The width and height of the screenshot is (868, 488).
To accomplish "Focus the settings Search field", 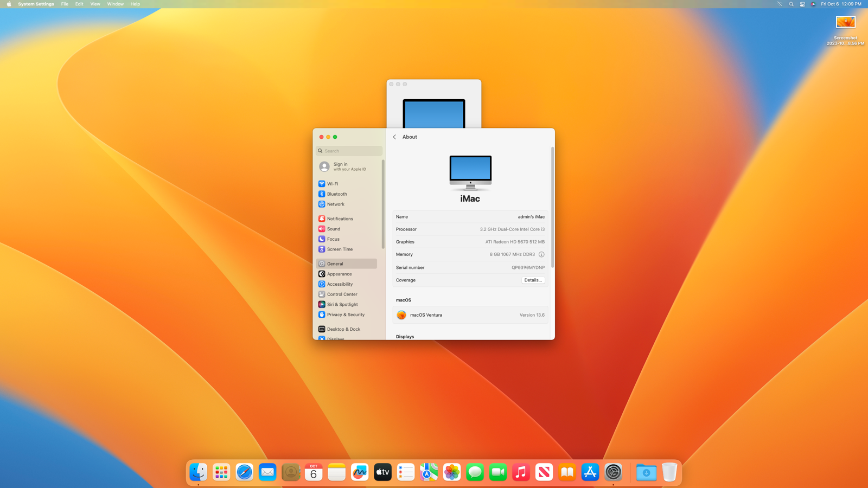I will (x=349, y=151).
